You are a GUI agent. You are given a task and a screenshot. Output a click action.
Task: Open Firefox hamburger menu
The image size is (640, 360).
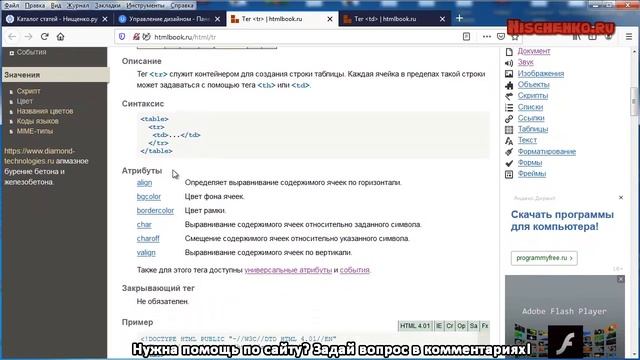coord(629,37)
